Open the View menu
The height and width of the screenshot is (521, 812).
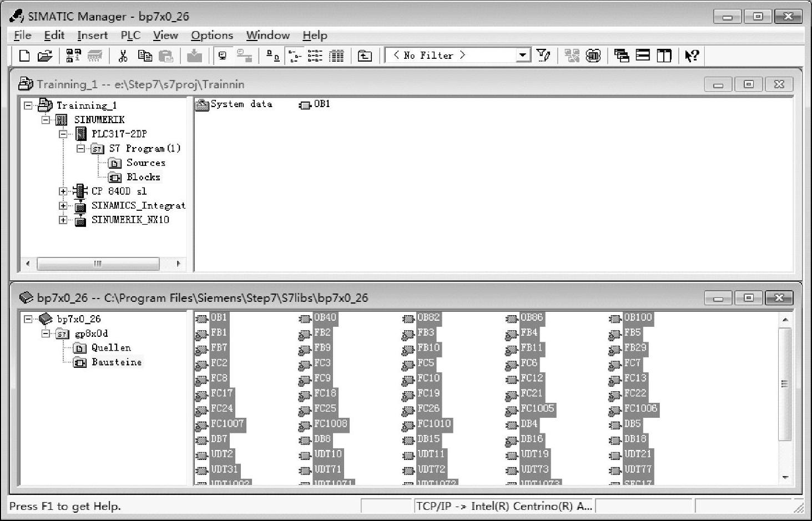(x=165, y=36)
